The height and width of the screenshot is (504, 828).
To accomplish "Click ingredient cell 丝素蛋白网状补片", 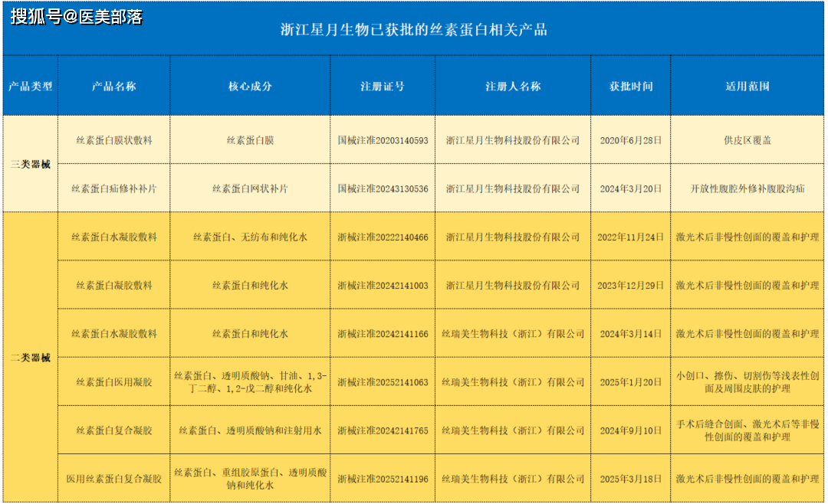I will (250, 188).
